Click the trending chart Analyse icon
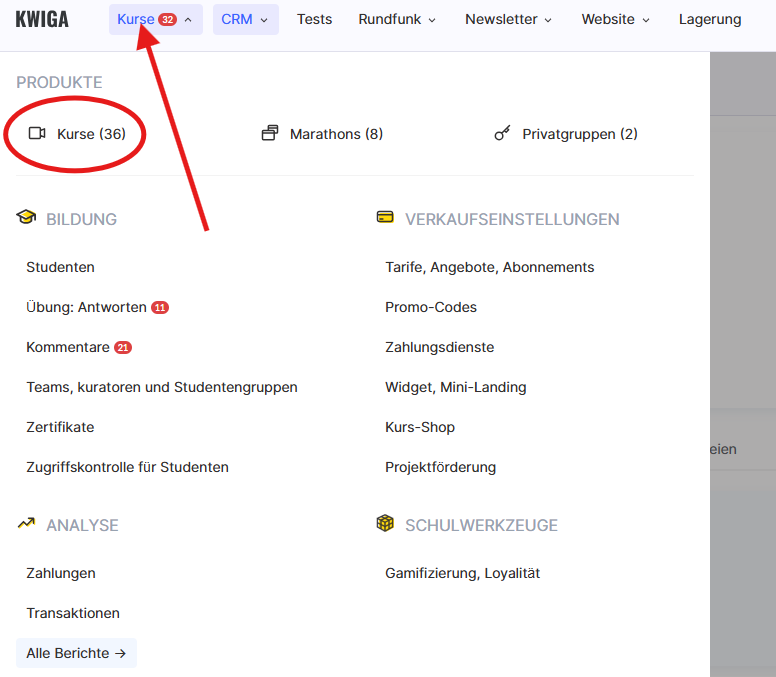 coord(26,524)
